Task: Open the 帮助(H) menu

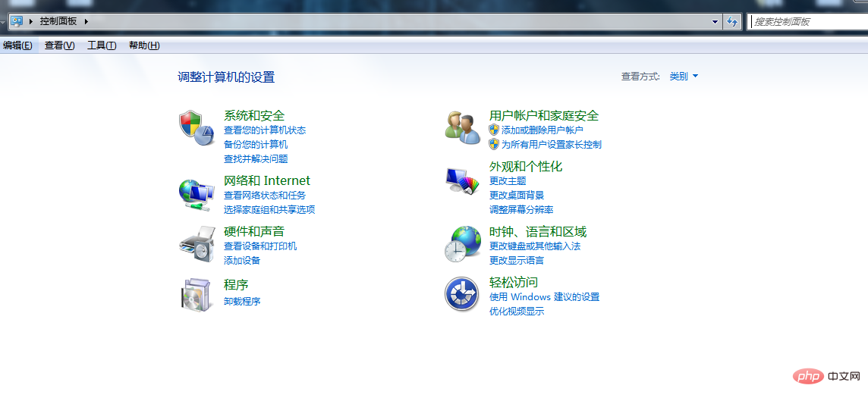Action: pos(144,45)
